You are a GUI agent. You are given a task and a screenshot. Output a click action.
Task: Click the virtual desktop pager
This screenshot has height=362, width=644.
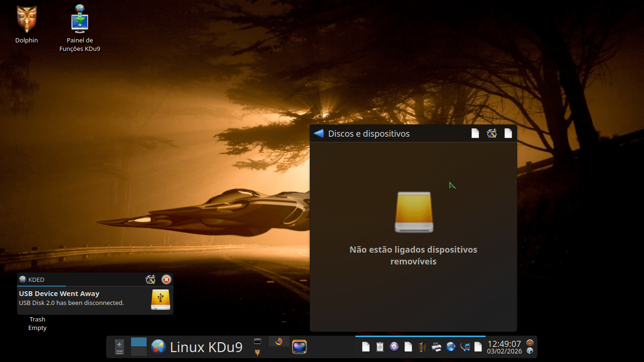[139, 347]
